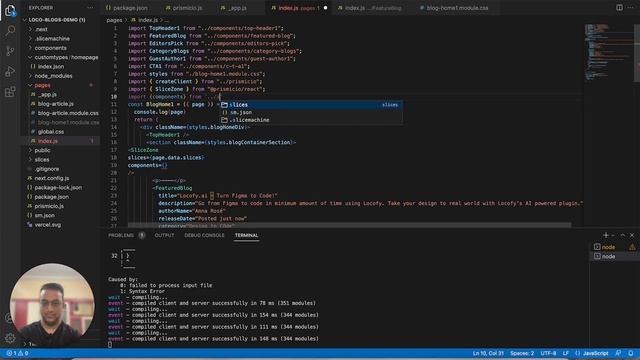The height and width of the screenshot is (360, 640).
Task: Open errors and warnings status indicator
Action: click(x=17, y=353)
